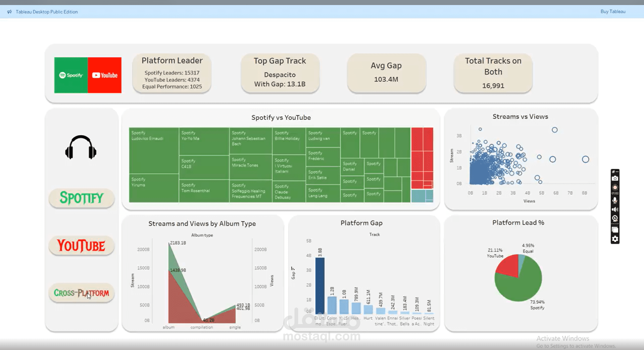Image resolution: width=644 pixels, height=350 pixels.
Task: Select the Lang Lang treemap tile
Action: pos(323,193)
